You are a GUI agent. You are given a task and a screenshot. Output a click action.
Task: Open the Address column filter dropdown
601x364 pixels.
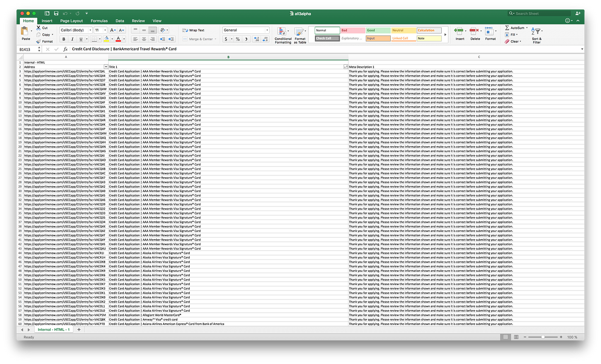(x=106, y=67)
